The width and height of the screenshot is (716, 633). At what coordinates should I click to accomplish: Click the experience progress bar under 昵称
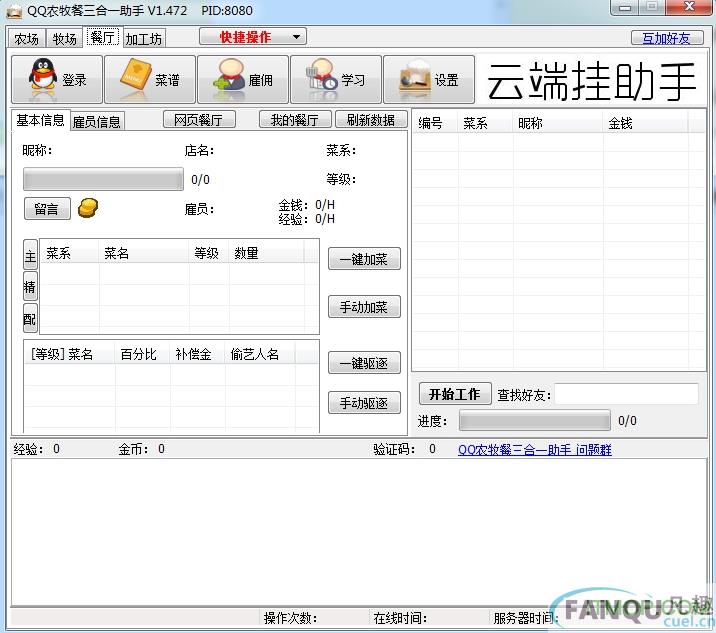(103, 179)
